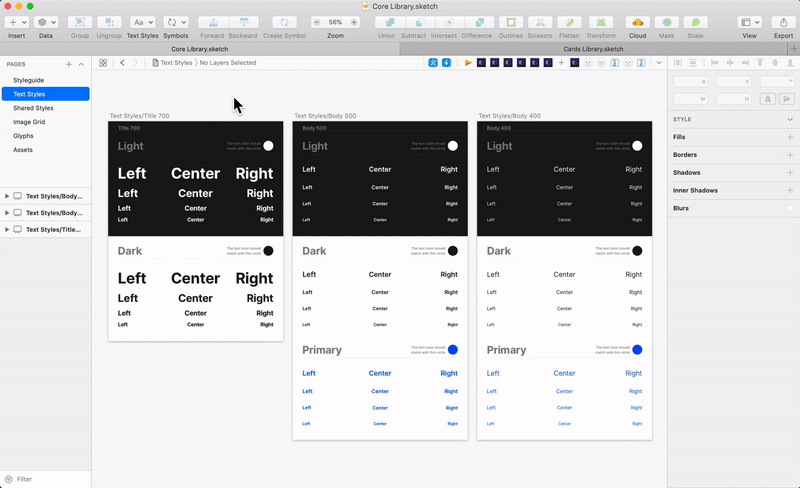The image size is (800, 488).
Task: Click the Backward arrange icon
Action: point(243,22)
